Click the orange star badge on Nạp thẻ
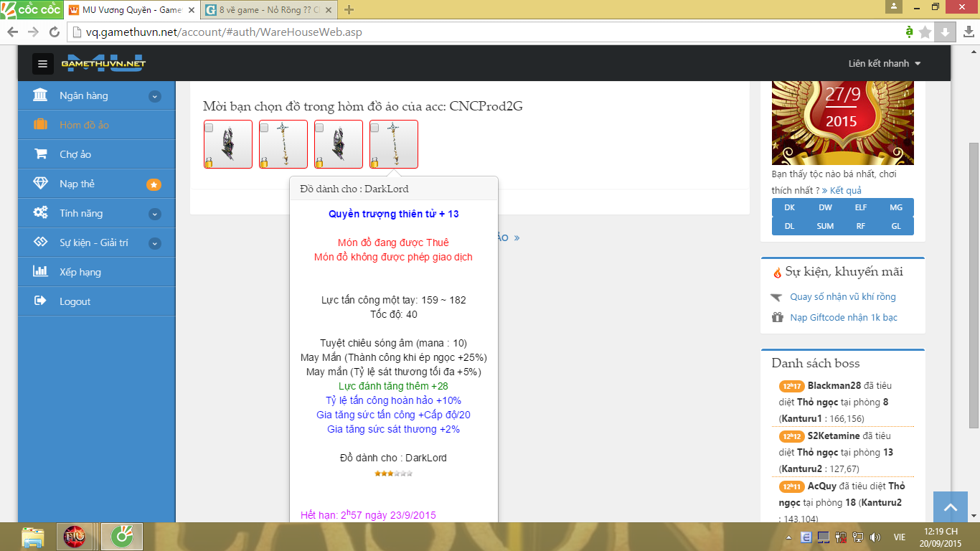The height and width of the screenshot is (551, 980). 154,184
